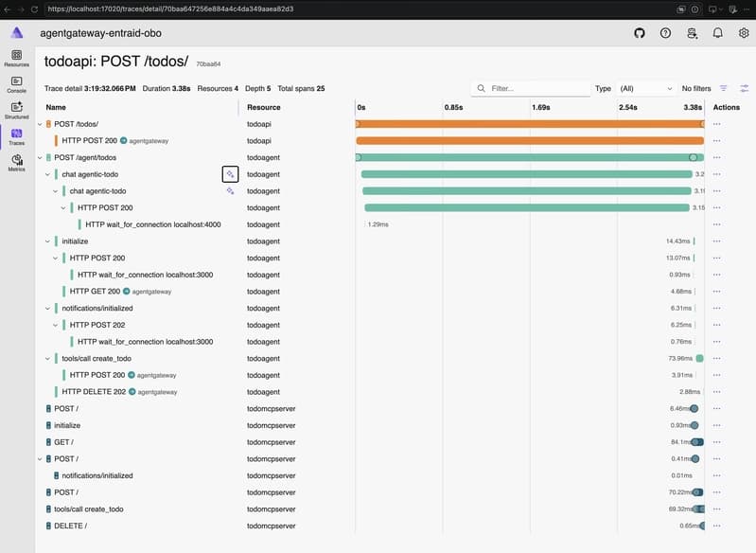756x553 pixels.
Task: Click the 1.29ms duration label
Action: [378, 224]
